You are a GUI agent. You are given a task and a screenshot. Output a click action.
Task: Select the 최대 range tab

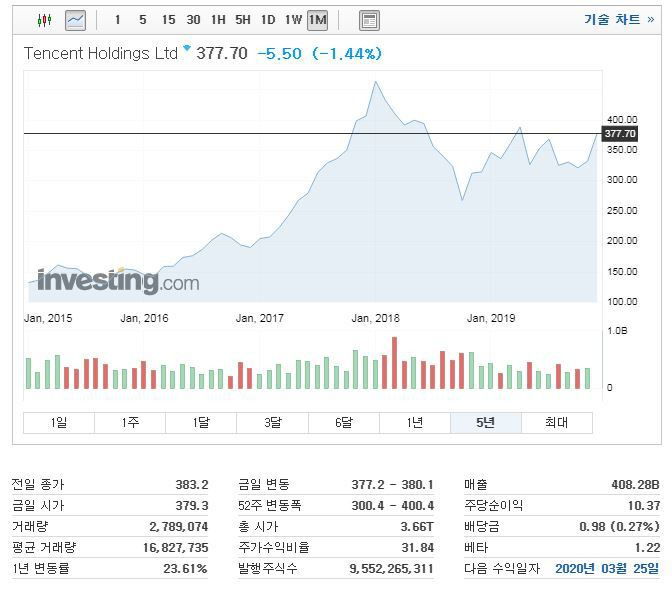click(x=557, y=423)
